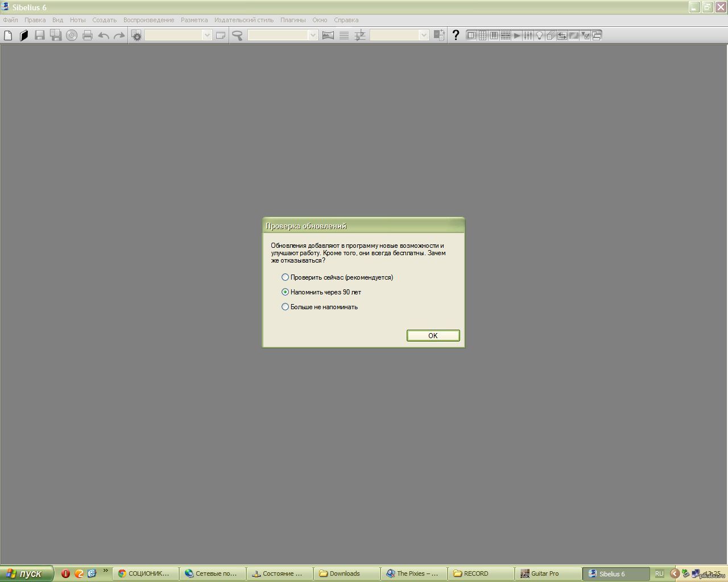
Task: Toggle the Fretboard window icon
Action: [x=506, y=35]
